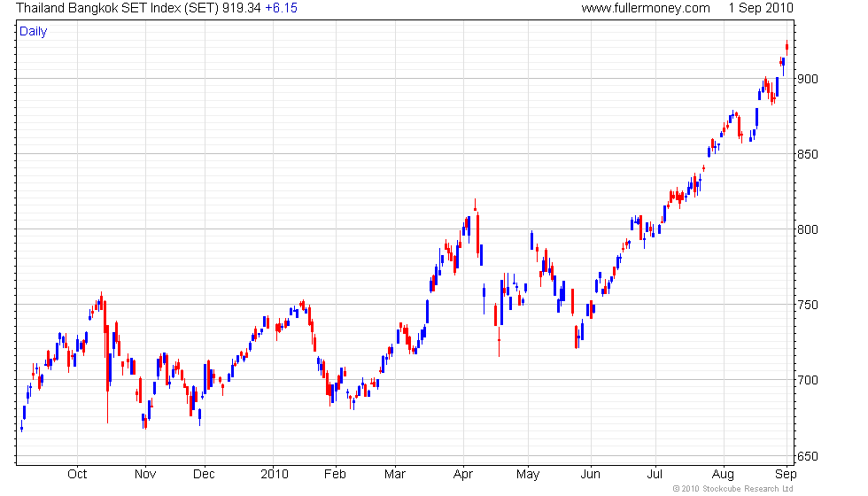Click the Jun label on time axis

pyautogui.click(x=591, y=475)
